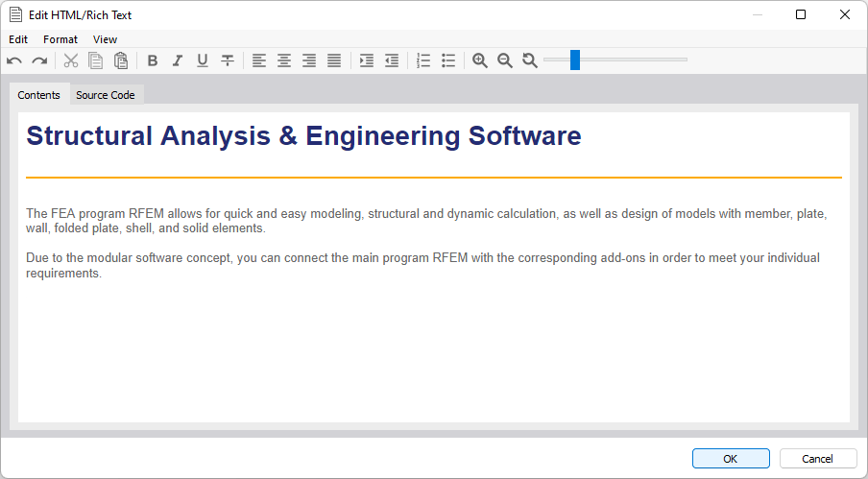The width and height of the screenshot is (868, 479).
Task: Zoom out with magnifier minus icon
Action: point(505,60)
